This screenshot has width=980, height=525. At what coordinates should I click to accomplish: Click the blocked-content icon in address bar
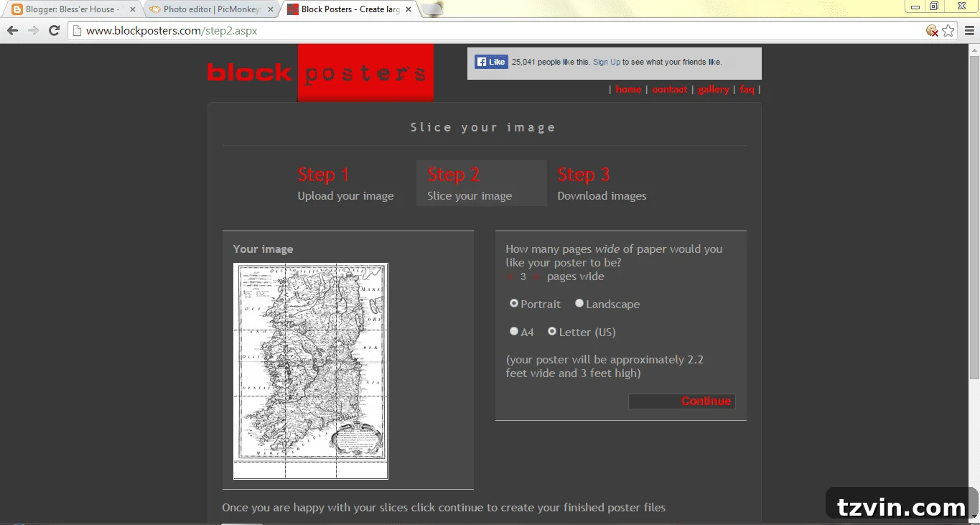click(x=932, y=31)
